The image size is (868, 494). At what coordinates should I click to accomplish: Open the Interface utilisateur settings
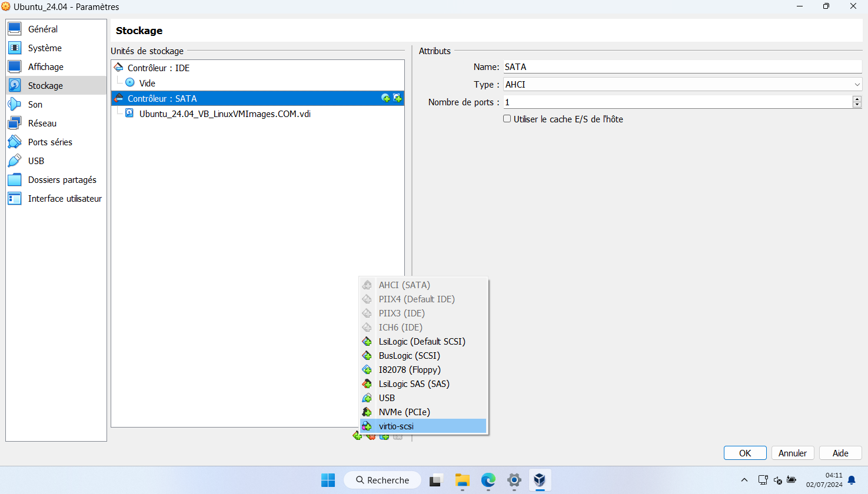(56, 198)
